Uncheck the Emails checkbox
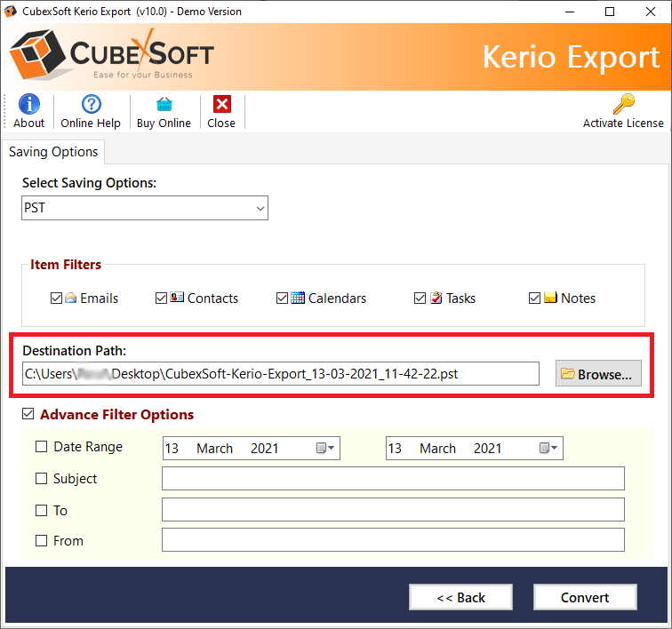The image size is (672, 629). pyautogui.click(x=56, y=298)
